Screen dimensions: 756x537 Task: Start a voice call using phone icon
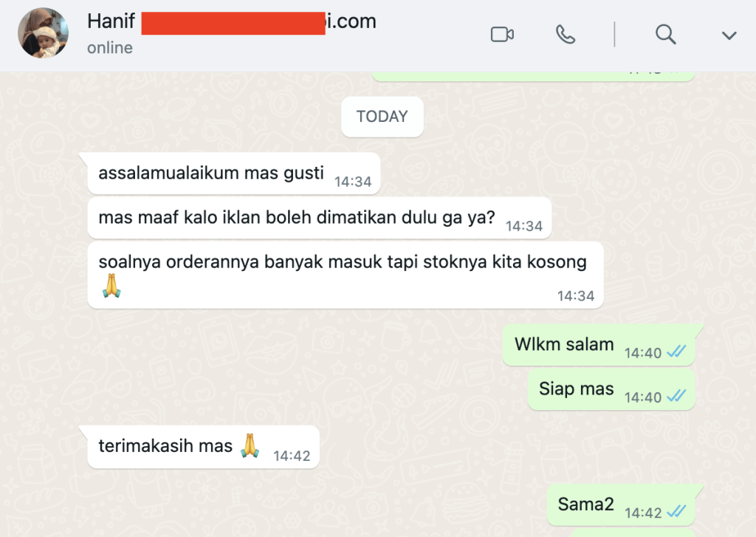(565, 35)
